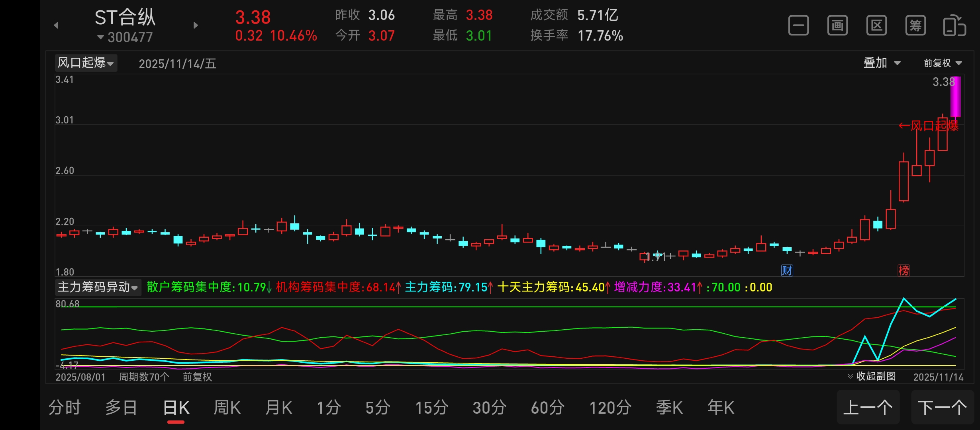
Task: Go to previous stock left arrow
Action: pos(56,25)
